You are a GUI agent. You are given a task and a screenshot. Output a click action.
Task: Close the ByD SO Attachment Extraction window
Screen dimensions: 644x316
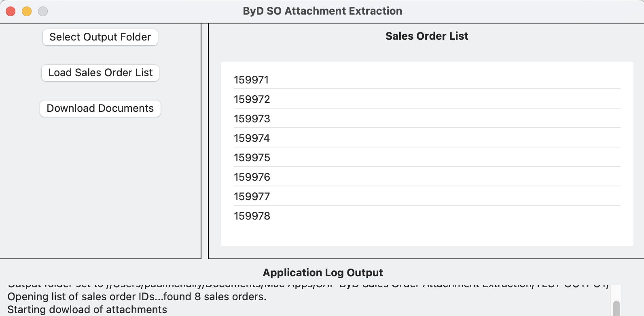pyautogui.click(x=10, y=11)
